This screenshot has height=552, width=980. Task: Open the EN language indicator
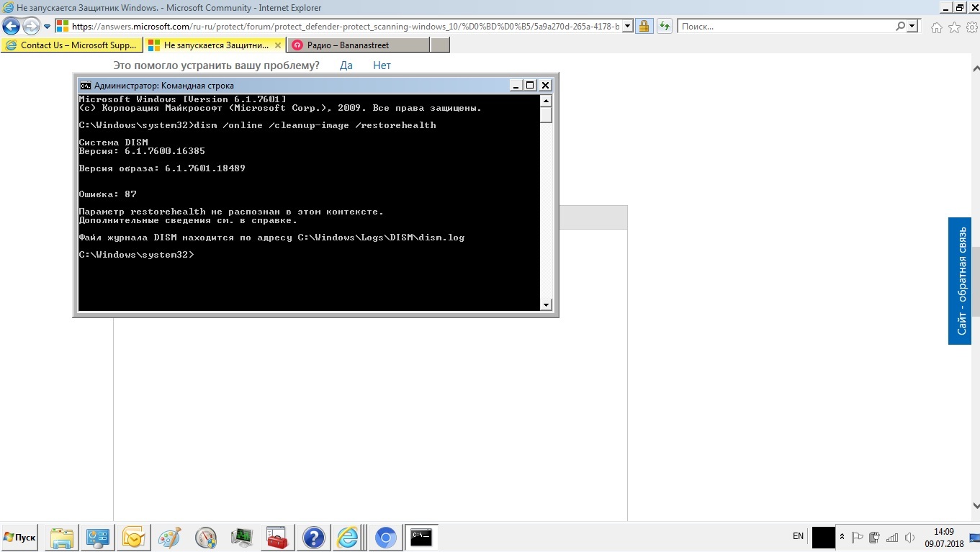[x=798, y=536]
